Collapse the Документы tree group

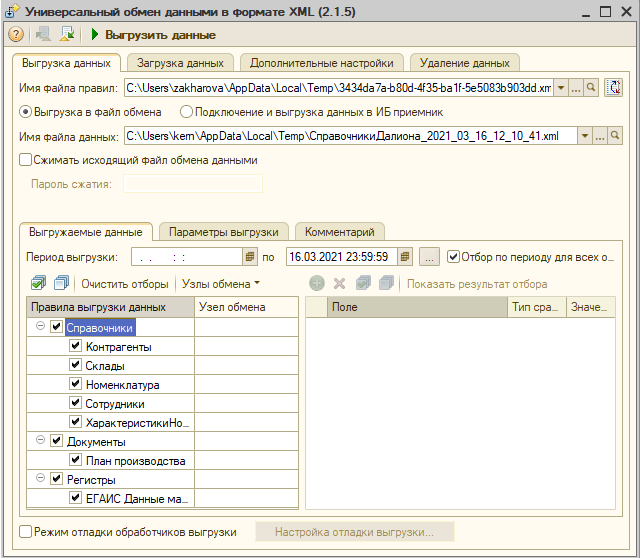[40, 440]
